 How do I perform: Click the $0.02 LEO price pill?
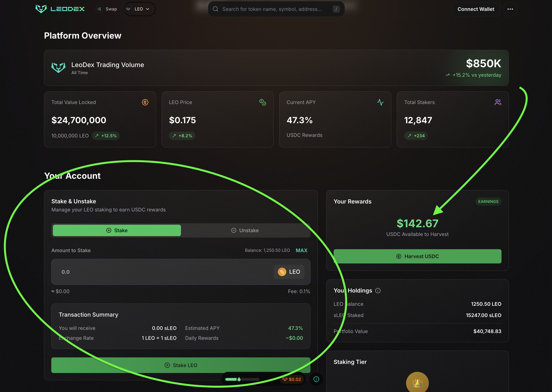tap(292, 379)
